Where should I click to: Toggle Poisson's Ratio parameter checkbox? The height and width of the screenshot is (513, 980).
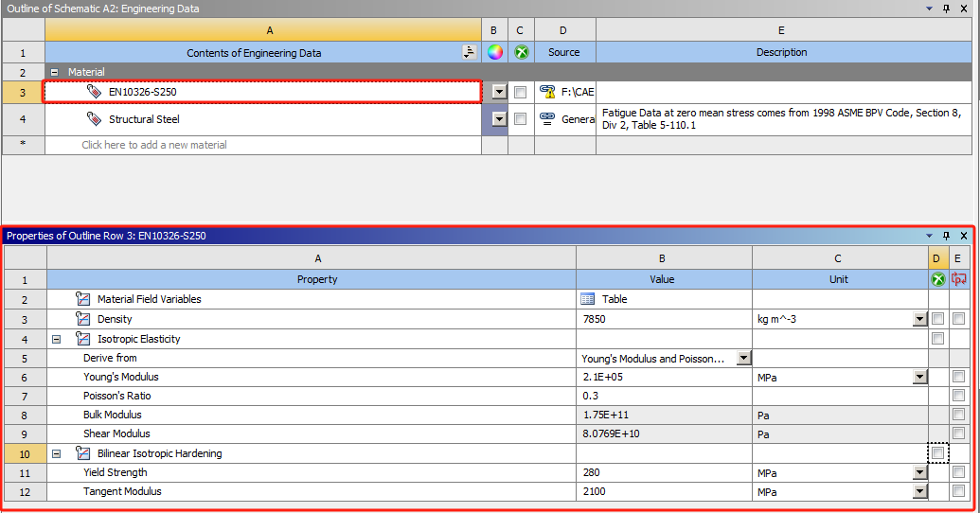coord(959,395)
